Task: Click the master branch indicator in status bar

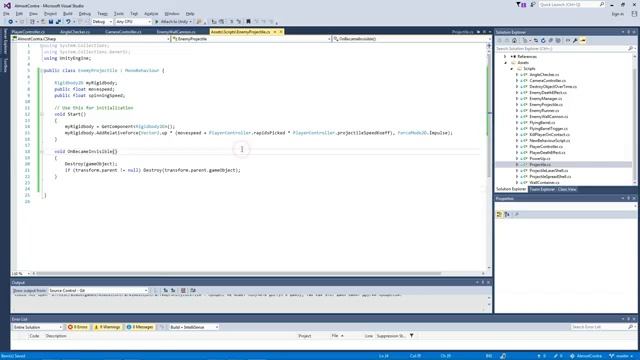Action: point(621,356)
